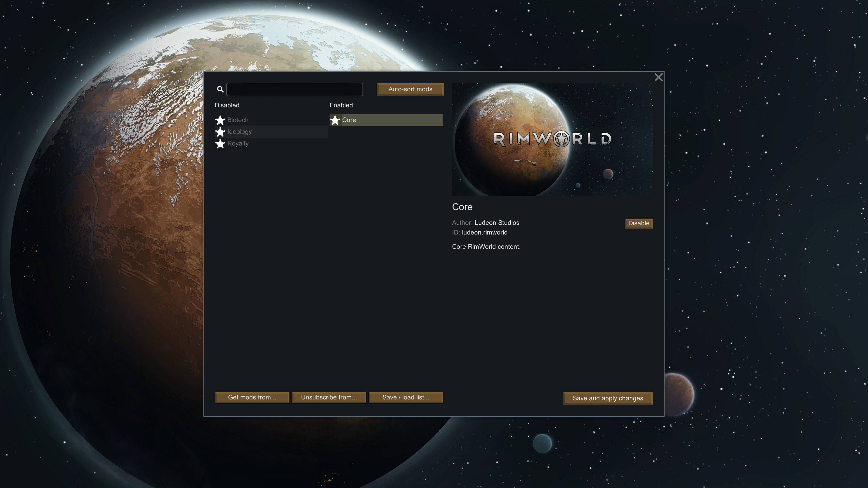Viewport: 868px width, 488px height.
Task: Select Biotech in the Disabled list
Action: click(238, 120)
